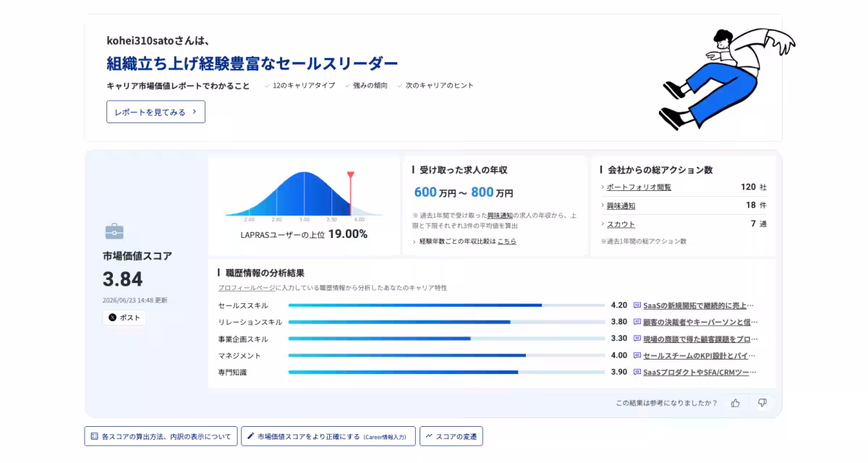This screenshot has width=868, height=463.
Task: Click the chart icon in スコアの変遷
Action: pos(429,436)
